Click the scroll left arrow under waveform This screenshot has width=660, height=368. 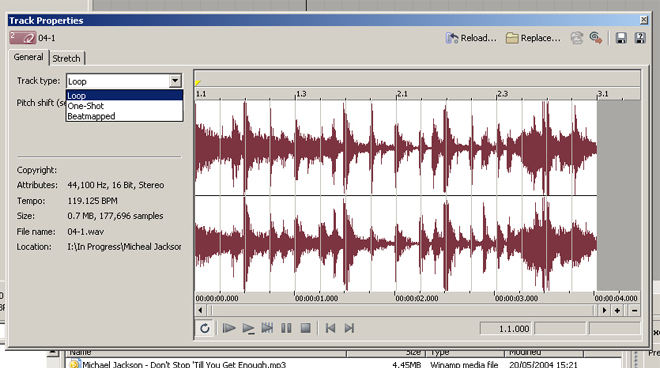pyautogui.click(x=200, y=311)
